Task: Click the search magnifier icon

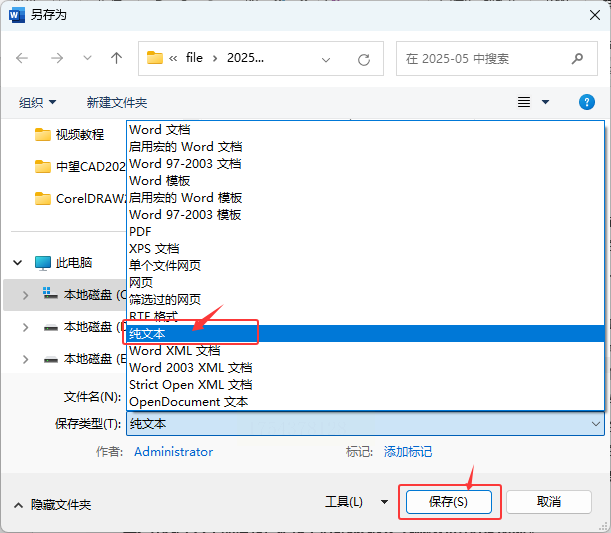Action: click(x=577, y=58)
